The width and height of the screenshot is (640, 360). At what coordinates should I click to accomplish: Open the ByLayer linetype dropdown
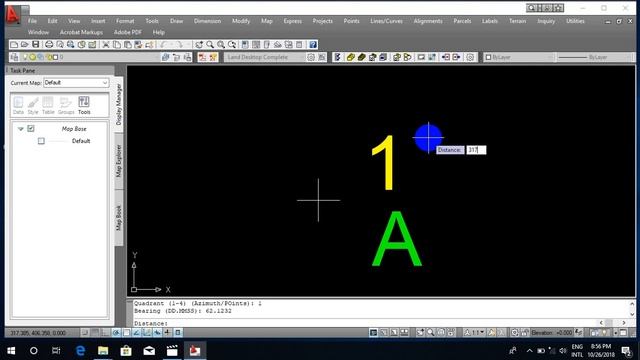tap(594, 57)
